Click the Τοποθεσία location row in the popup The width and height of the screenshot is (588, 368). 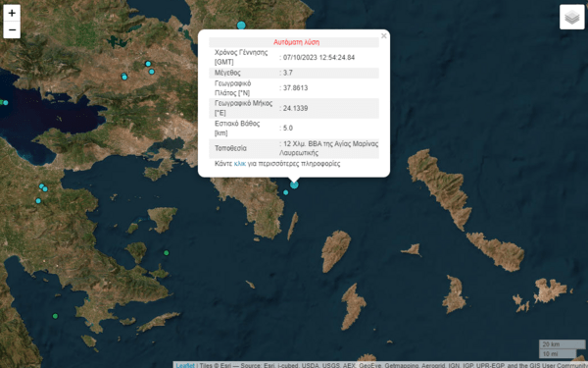coord(294,148)
